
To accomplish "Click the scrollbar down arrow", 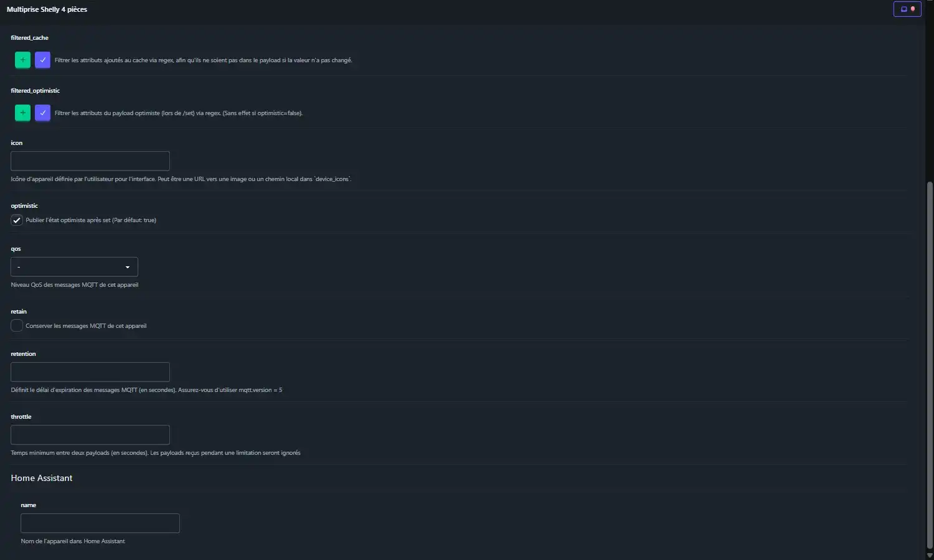I will (x=930, y=555).
